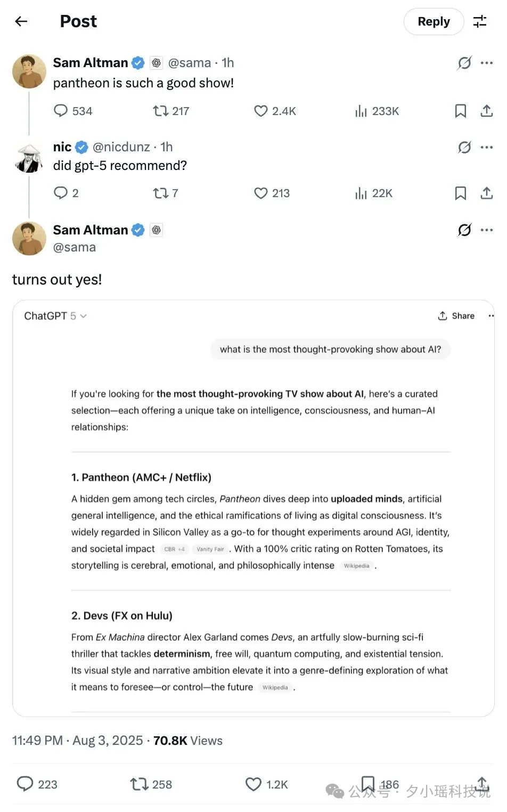Click the Wikipedia citation under Pantheon
This screenshot has height=812, width=507.
[x=356, y=566]
